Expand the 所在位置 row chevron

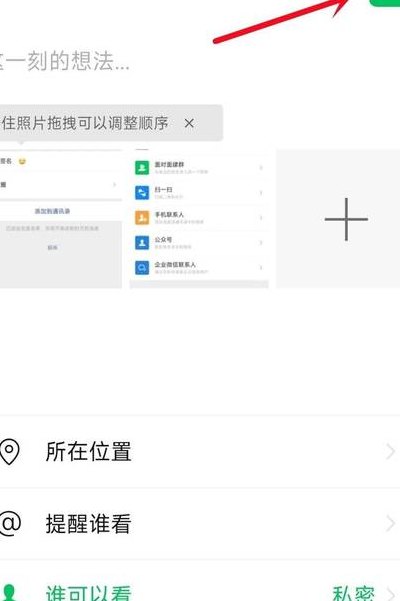pyautogui.click(x=390, y=452)
